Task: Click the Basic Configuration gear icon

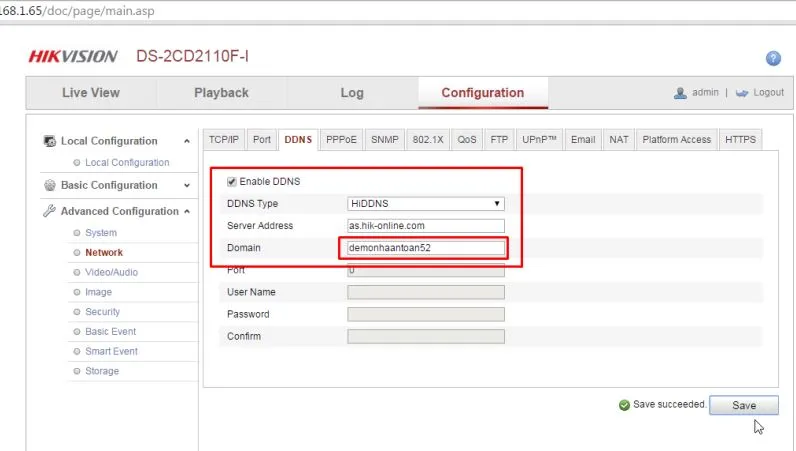Action: pyautogui.click(x=50, y=185)
